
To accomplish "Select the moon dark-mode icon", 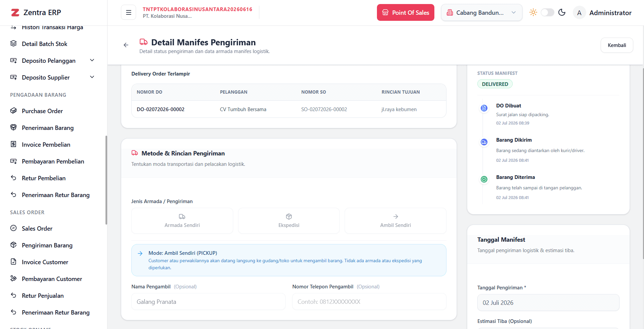I will pos(562,12).
